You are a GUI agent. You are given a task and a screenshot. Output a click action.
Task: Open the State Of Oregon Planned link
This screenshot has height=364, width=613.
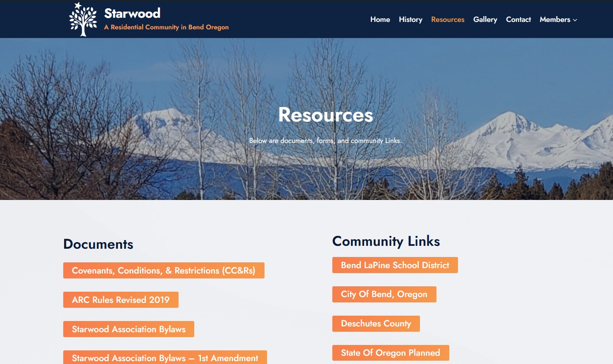pyautogui.click(x=391, y=353)
